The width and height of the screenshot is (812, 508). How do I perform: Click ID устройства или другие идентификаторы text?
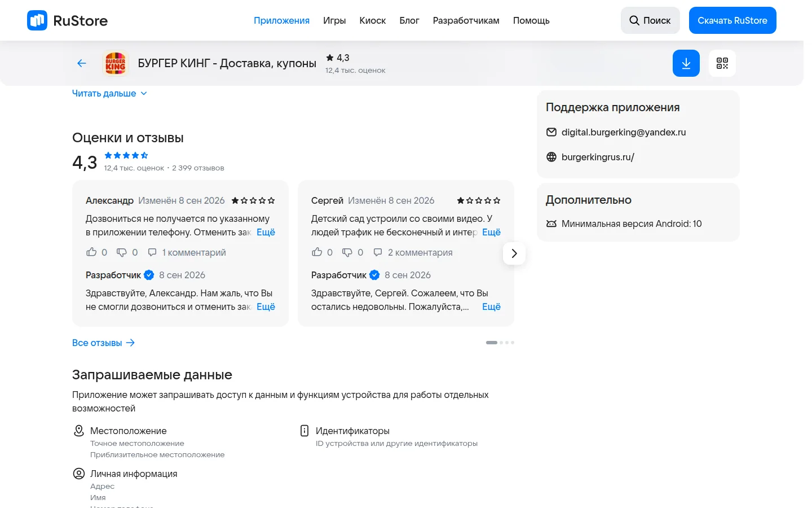click(396, 443)
